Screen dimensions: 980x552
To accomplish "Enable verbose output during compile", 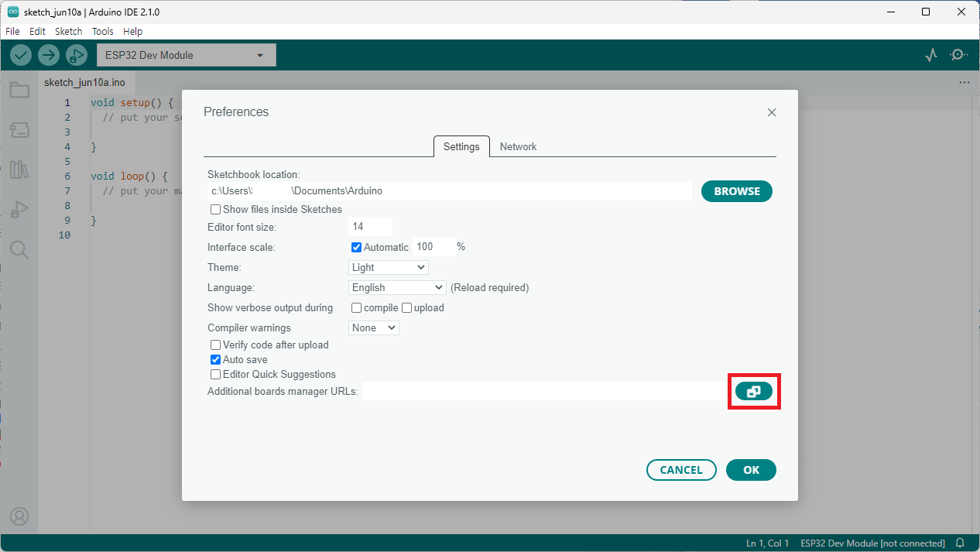I will coord(357,308).
